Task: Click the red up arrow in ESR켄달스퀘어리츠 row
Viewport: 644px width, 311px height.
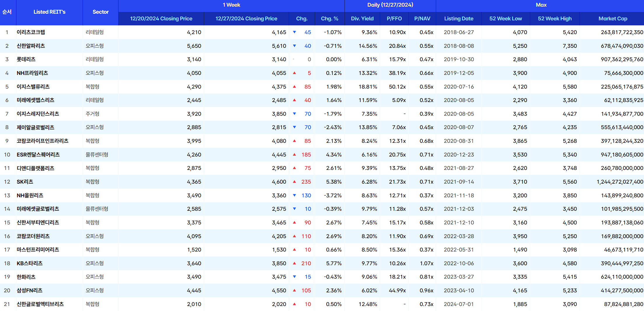Action: [x=294, y=154]
